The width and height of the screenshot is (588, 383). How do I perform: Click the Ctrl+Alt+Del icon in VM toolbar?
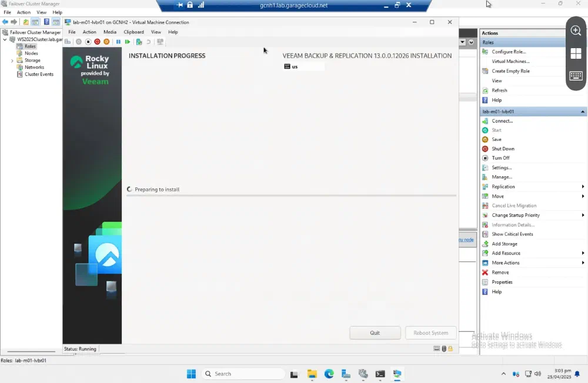[x=68, y=42]
